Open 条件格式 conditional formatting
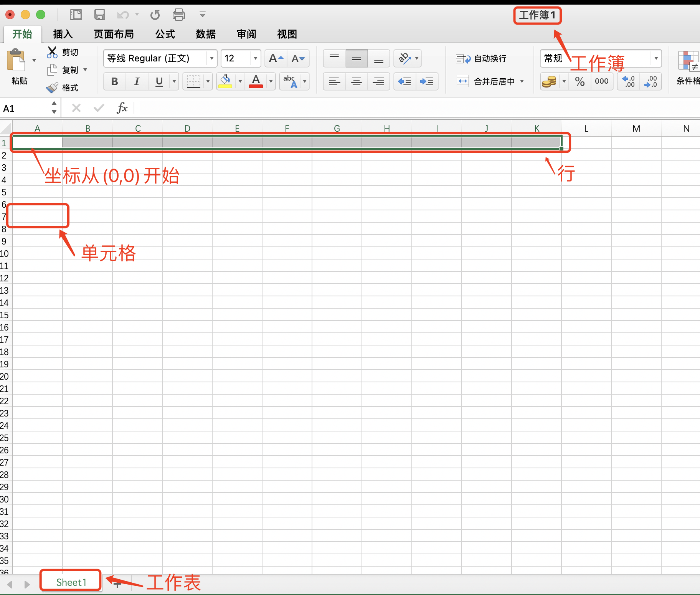 (x=689, y=69)
